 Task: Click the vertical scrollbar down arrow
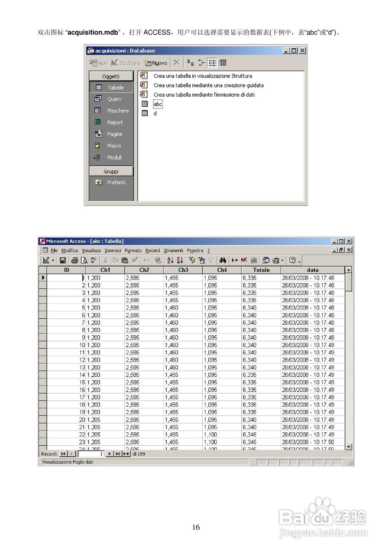pos(349,447)
